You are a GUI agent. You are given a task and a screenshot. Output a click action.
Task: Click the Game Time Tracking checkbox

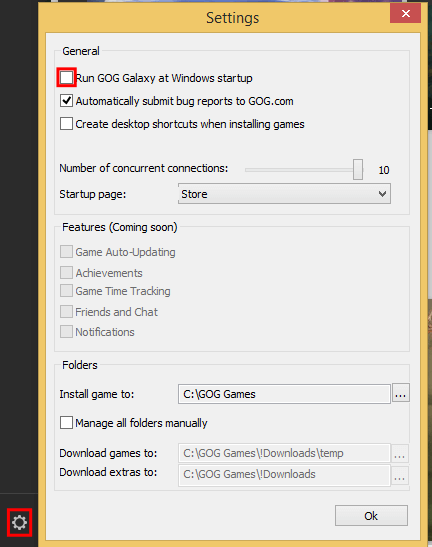point(66,291)
